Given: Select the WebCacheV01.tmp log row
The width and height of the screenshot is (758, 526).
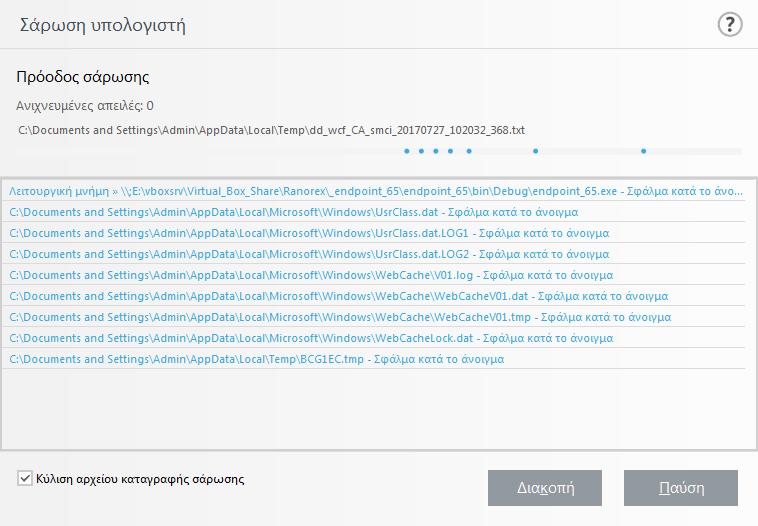Looking at the screenshot, I should coord(373,317).
